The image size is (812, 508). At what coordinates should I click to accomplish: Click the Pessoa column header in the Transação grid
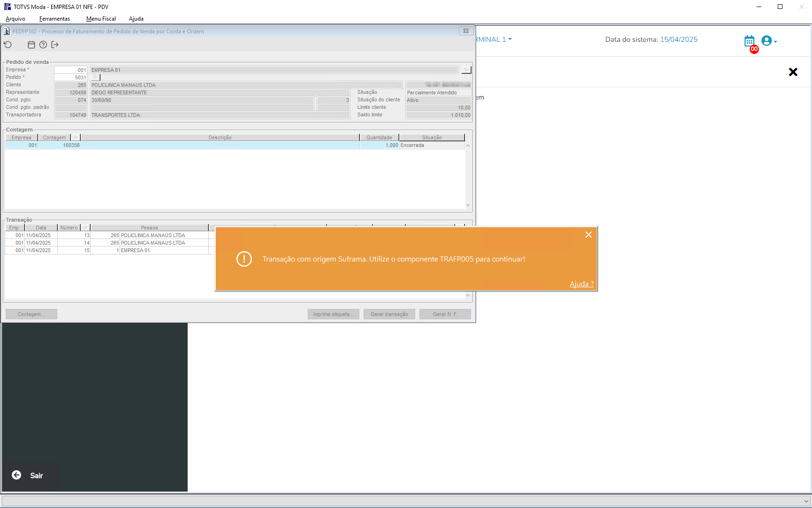[149, 228]
